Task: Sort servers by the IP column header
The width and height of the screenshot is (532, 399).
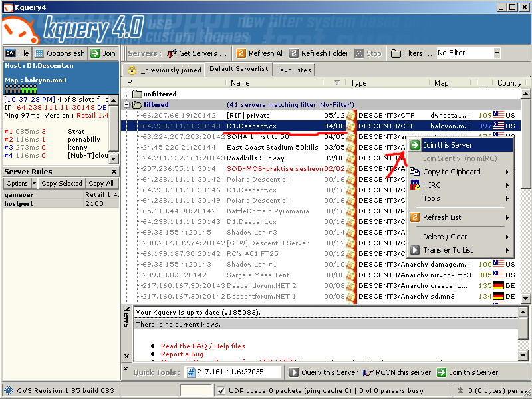Action: point(174,83)
